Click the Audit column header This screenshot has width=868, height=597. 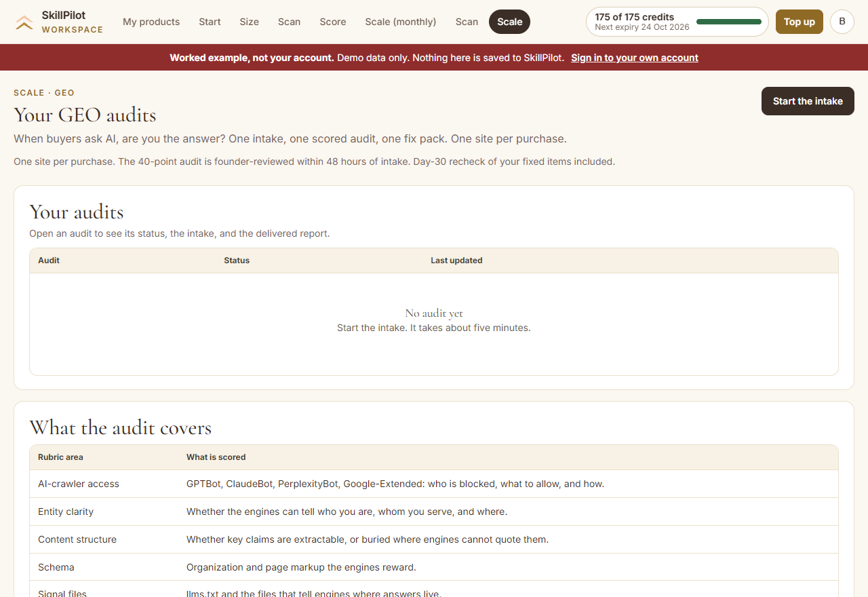49,261
